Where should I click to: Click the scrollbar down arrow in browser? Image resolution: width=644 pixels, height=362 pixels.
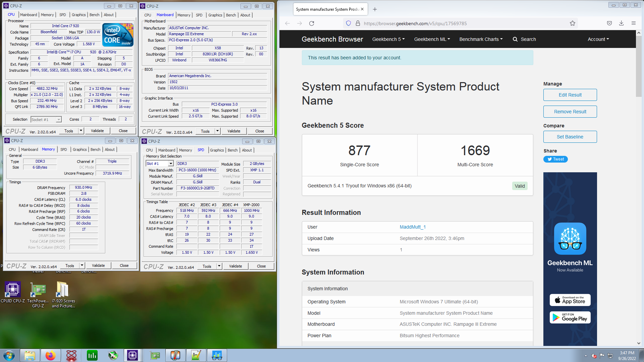coord(639,343)
